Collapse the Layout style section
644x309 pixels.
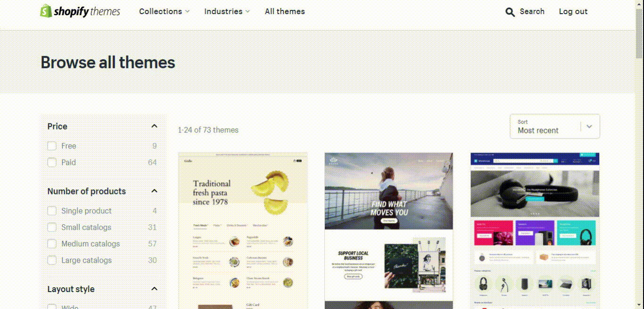[x=154, y=289]
